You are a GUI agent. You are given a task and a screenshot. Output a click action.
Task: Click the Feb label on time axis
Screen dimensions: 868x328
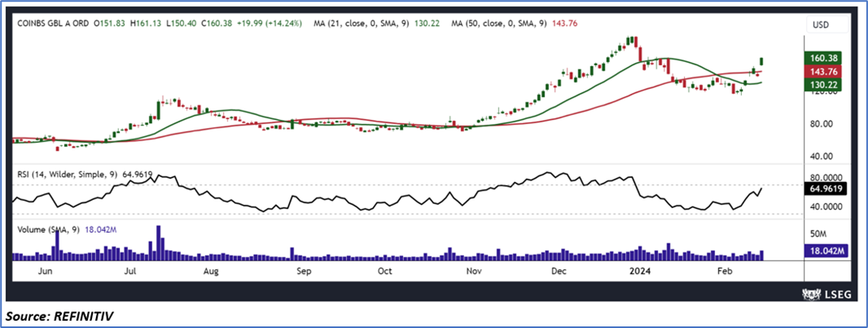click(x=724, y=272)
